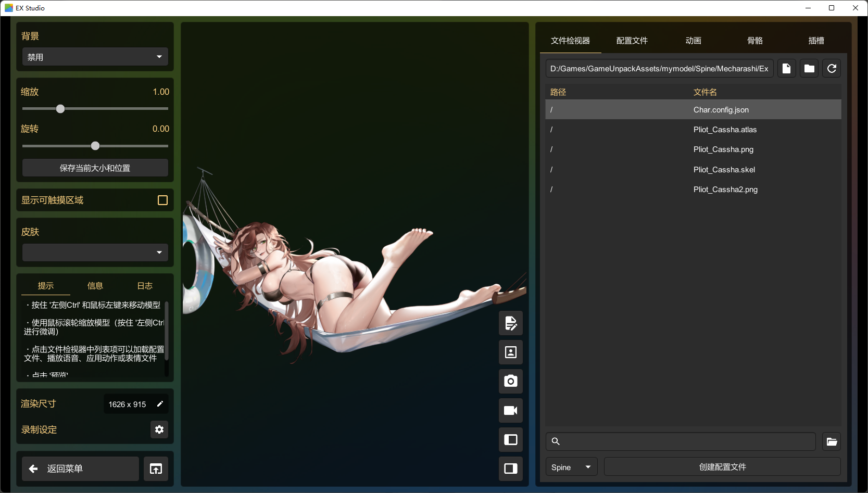
Task: Click the 旋转 value 0.00
Action: coord(161,129)
